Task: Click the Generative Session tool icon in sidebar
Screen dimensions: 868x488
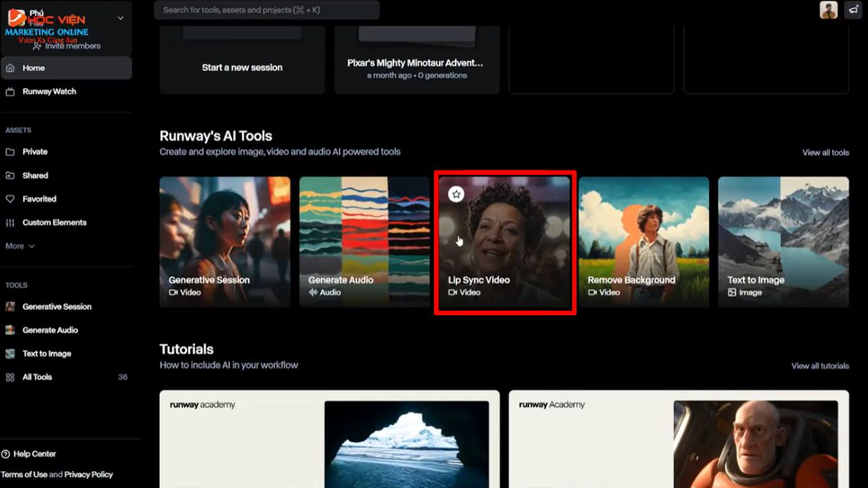Action: pyautogui.click(x=10, y=307)
